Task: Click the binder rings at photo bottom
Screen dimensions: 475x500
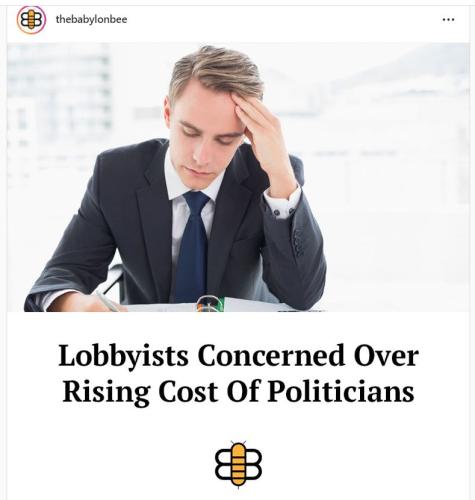Action: [x=210, y=304]
